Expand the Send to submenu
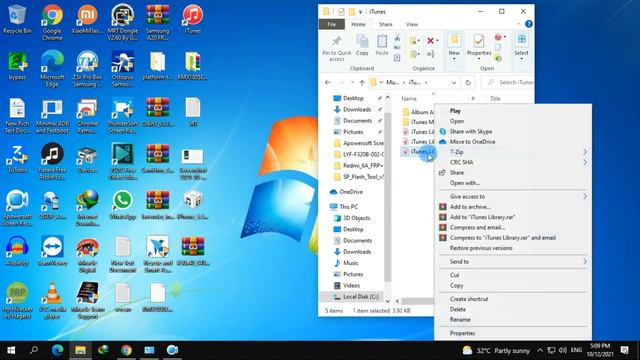Image resolution: width=640 pixels, height=360 pixels. [513, 262]
